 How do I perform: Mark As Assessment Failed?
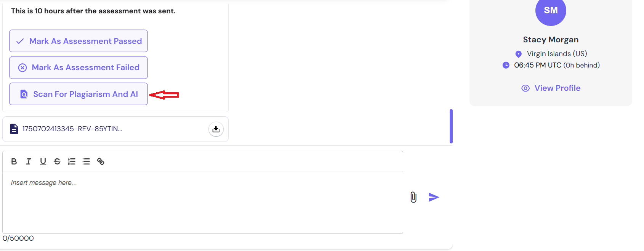click(x=78, y=68)
